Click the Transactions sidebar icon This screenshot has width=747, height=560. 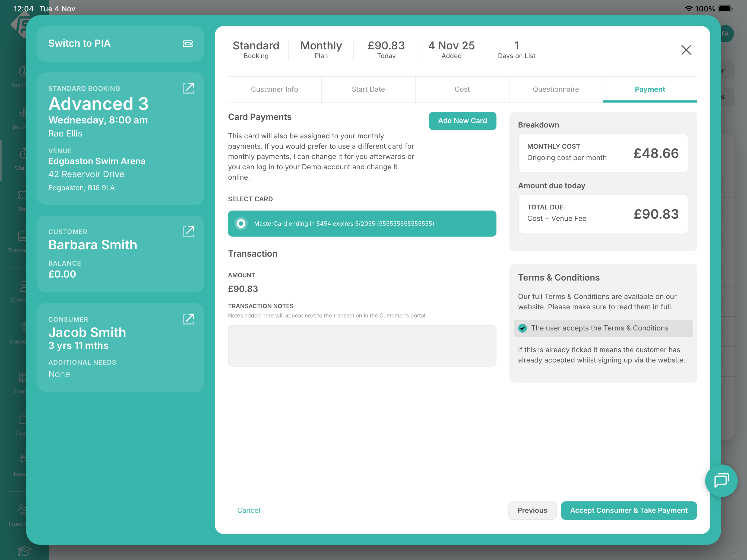coord(22,237)
